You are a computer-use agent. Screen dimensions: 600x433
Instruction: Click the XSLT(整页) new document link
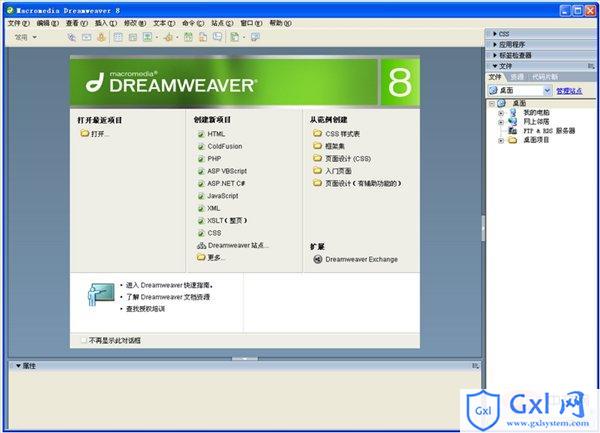(x=227, y=221)
